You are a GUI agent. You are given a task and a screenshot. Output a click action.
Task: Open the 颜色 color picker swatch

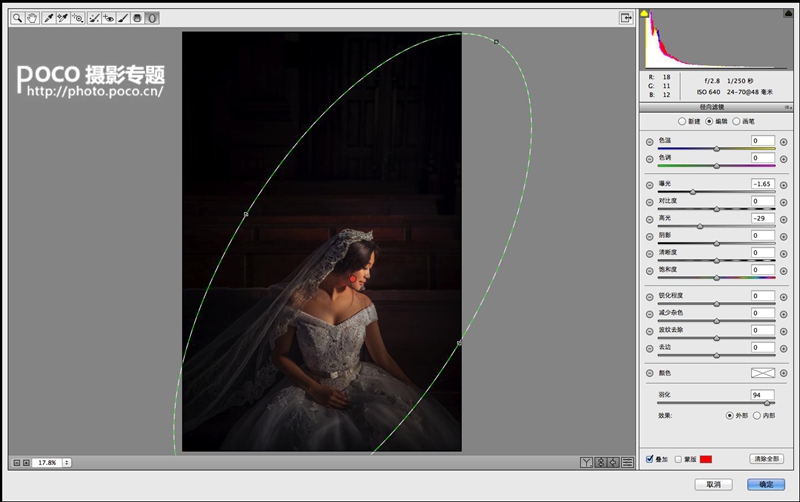pos(763,373)
